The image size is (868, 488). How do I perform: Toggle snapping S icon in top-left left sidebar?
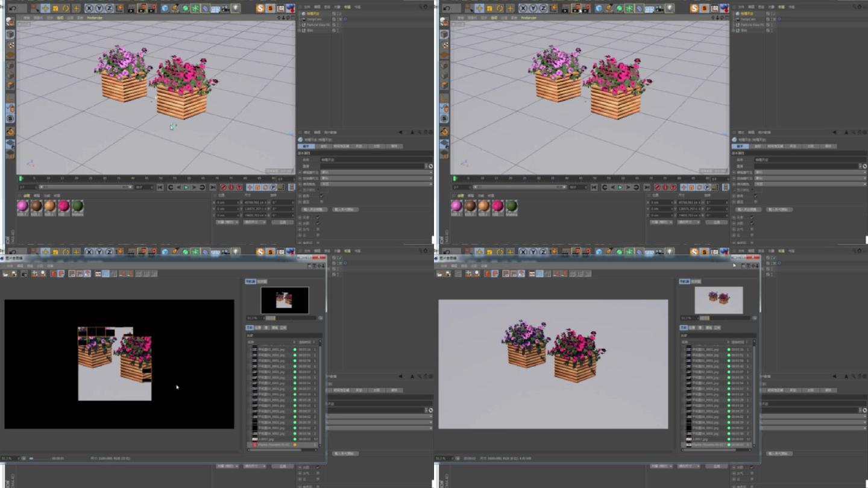[x=10, y=119]
